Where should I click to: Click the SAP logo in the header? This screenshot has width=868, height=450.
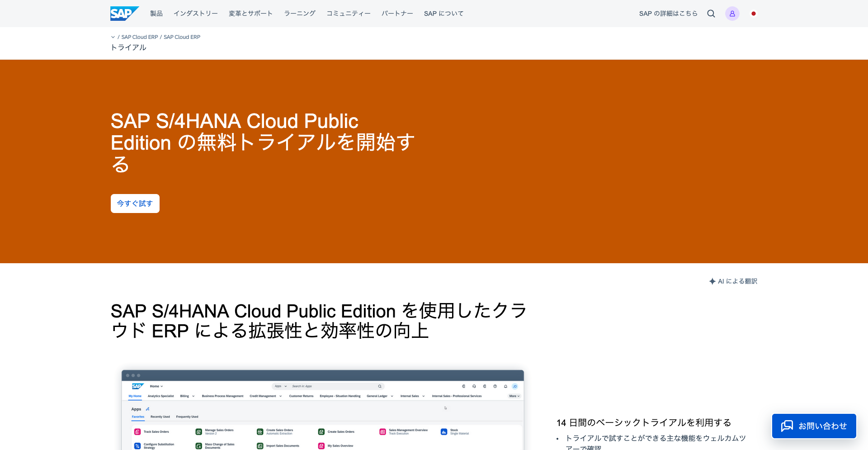(x=124, y=14)
